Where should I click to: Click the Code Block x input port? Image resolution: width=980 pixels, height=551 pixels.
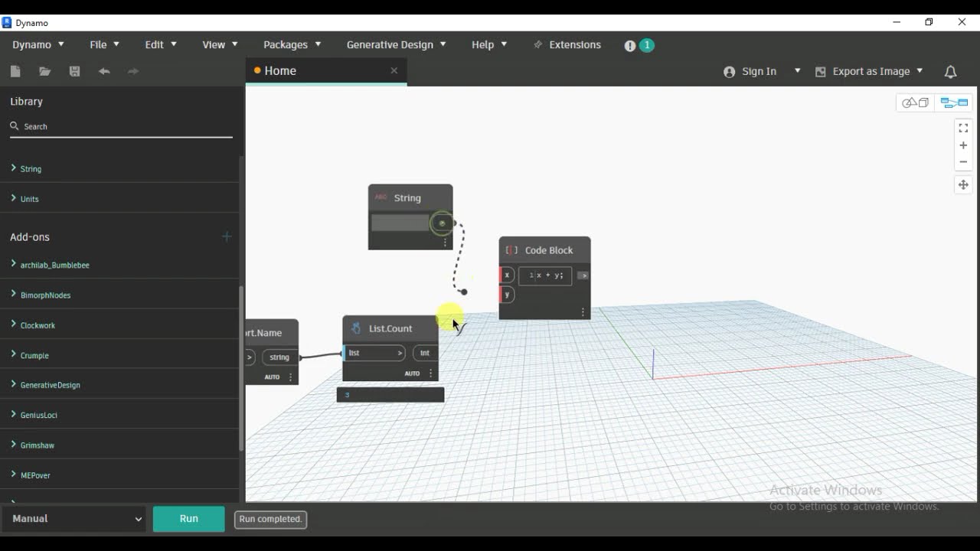click(x=507, y=275)
